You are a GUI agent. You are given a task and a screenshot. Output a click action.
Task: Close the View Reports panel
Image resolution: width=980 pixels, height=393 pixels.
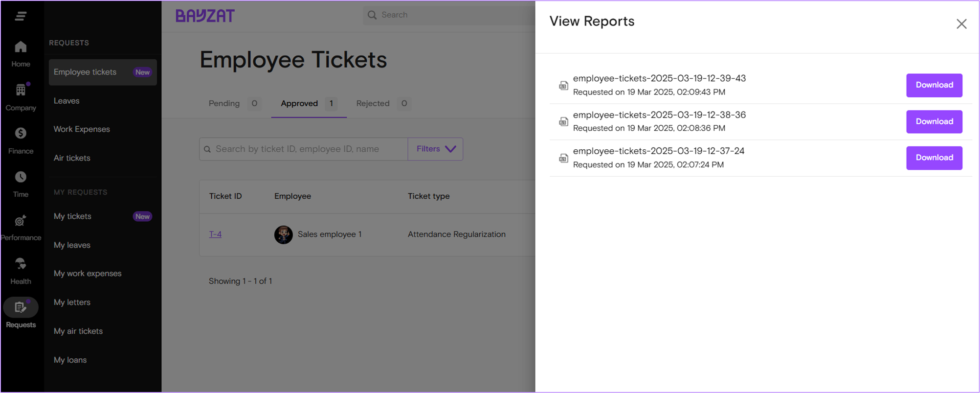[961, 24]
